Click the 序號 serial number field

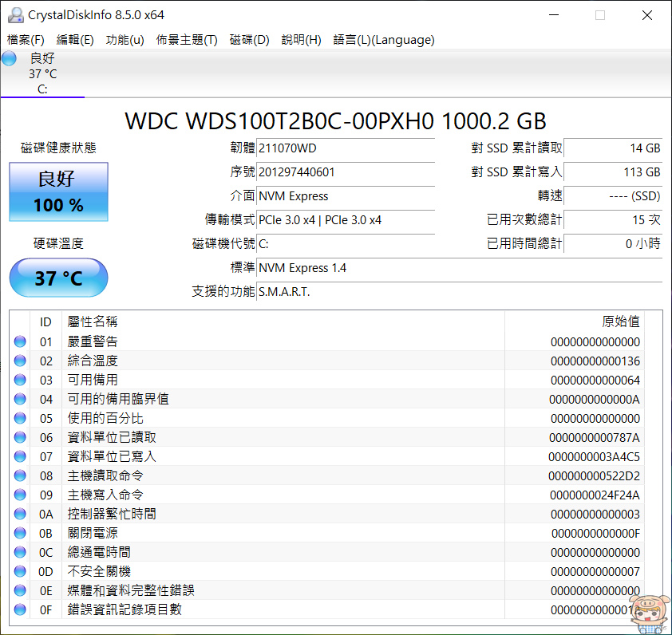point(346,172)
